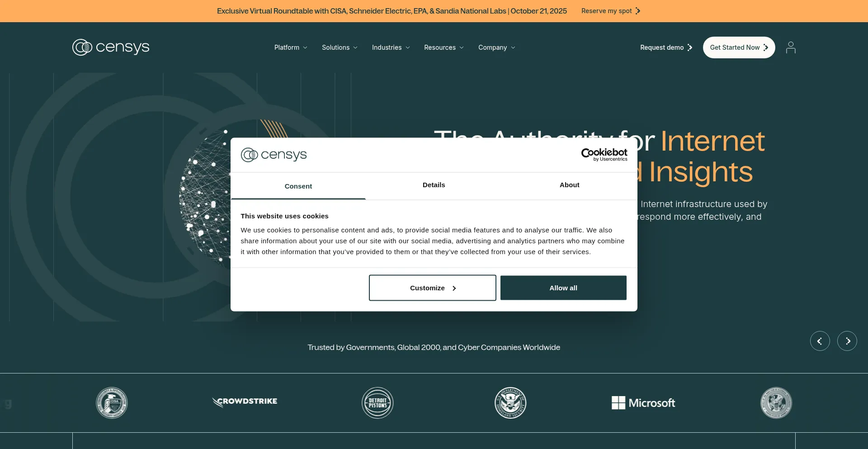Viewport: 868px width, 449px height.
Task: Click Reserve my spot link in banner
Action: coord(611,11)
